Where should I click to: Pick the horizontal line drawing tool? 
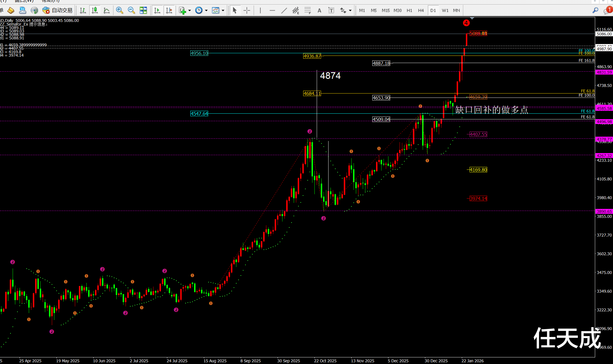point(272,11)
